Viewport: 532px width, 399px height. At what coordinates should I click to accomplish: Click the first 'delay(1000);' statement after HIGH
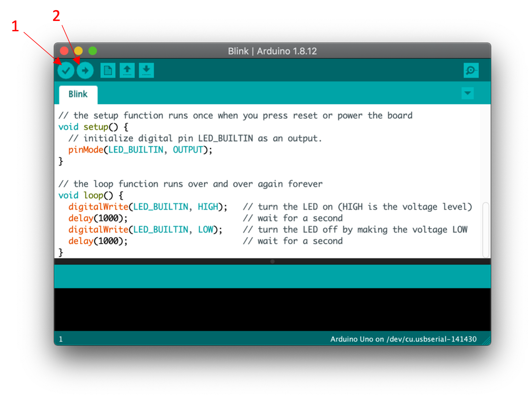(x=98, y=218)
